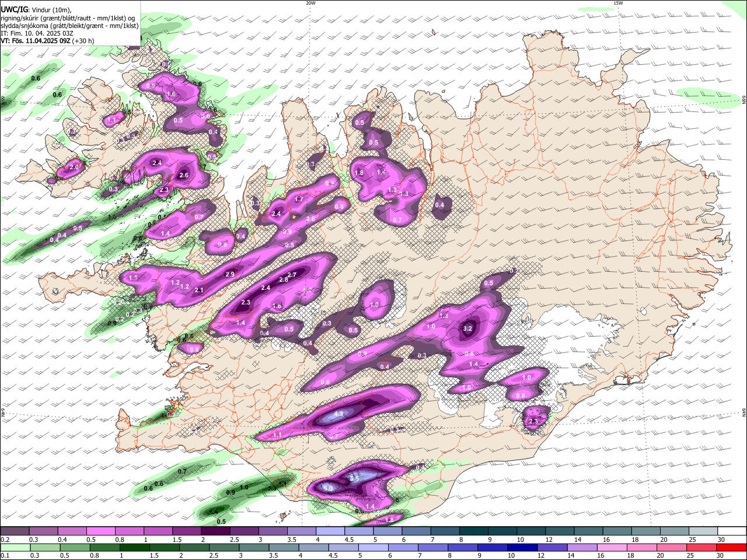Image resolution: width=747 pixels, height=560 pixels.
Task: Click the "2.1" precipitation value on the map
Action: click(199, 290)
